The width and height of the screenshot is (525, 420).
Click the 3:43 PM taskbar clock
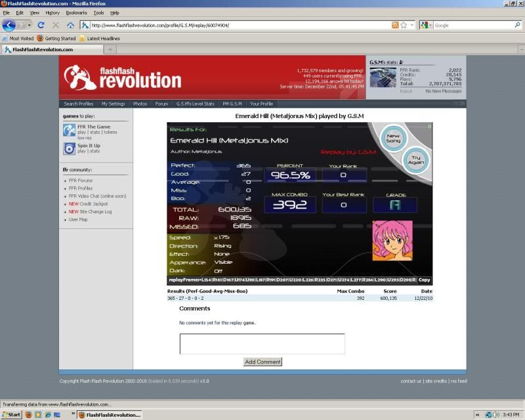pyautogui.click(x=511, y=415)
